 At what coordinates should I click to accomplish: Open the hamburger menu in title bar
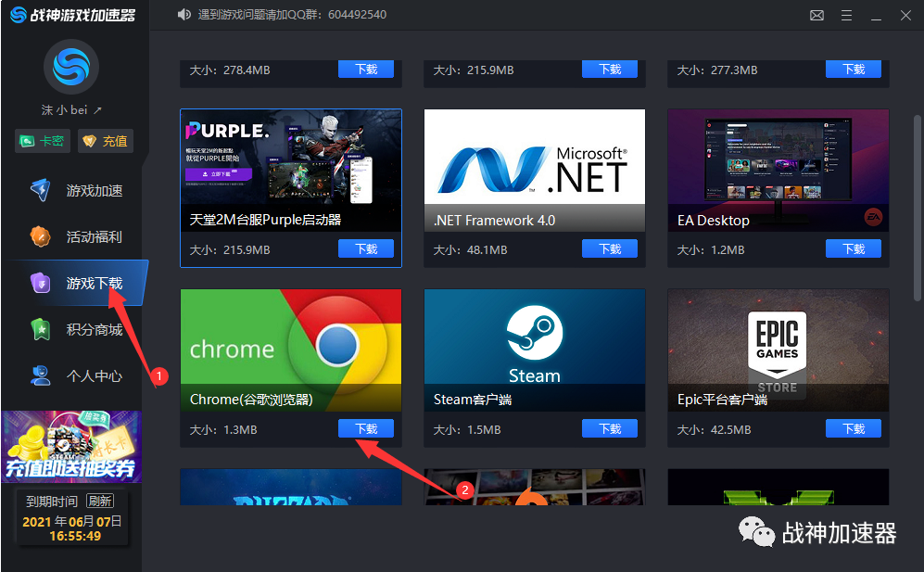point(846,16)
